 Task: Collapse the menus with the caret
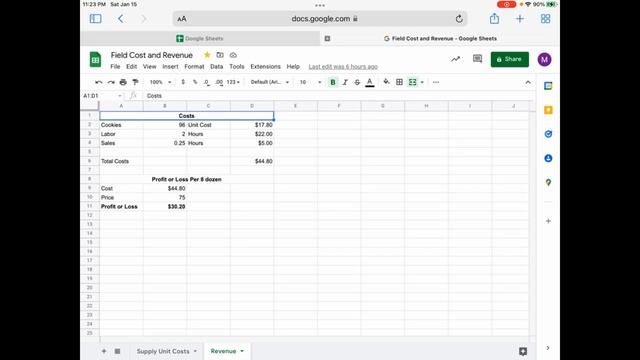tap(528, 82)
